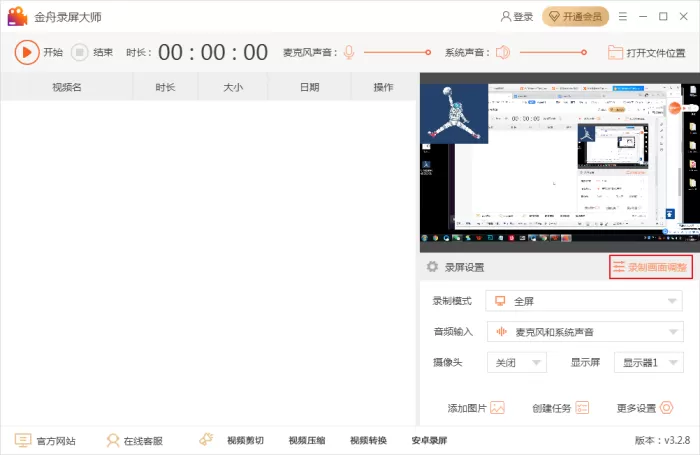Stop recording with the 结束 button
The image size is (700, 455).
tap(92, 52)
